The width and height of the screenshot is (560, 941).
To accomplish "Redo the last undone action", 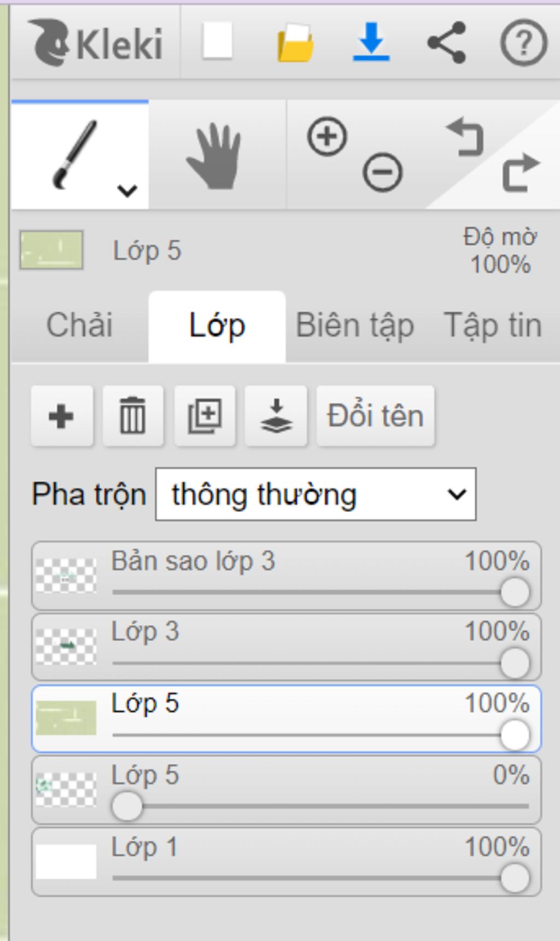I will pos(520,172).
